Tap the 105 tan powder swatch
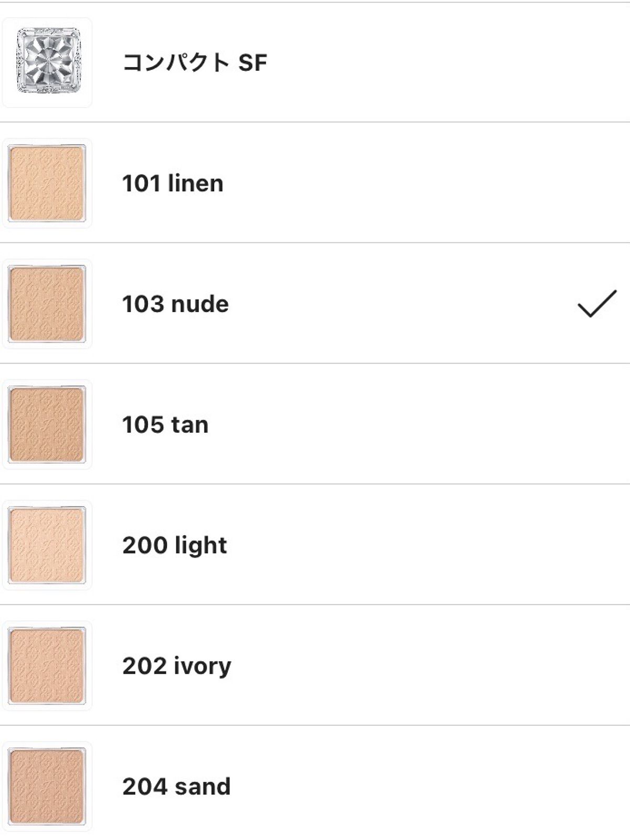630x840 pixels. 47,424
